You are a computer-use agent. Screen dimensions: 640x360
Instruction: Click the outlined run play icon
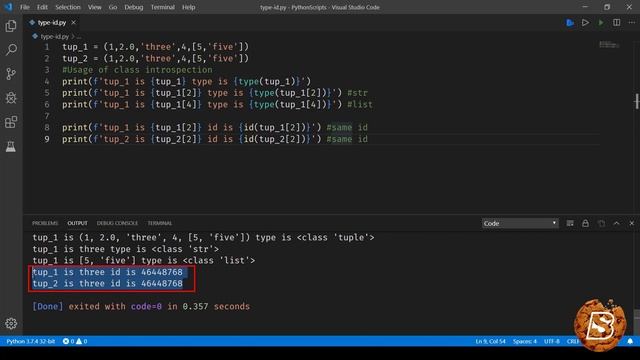click(x=585, y=23)
